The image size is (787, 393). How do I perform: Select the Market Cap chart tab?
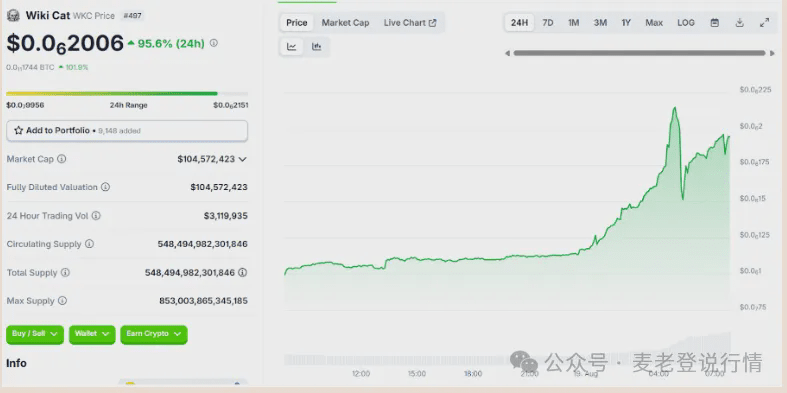(345, 23)
